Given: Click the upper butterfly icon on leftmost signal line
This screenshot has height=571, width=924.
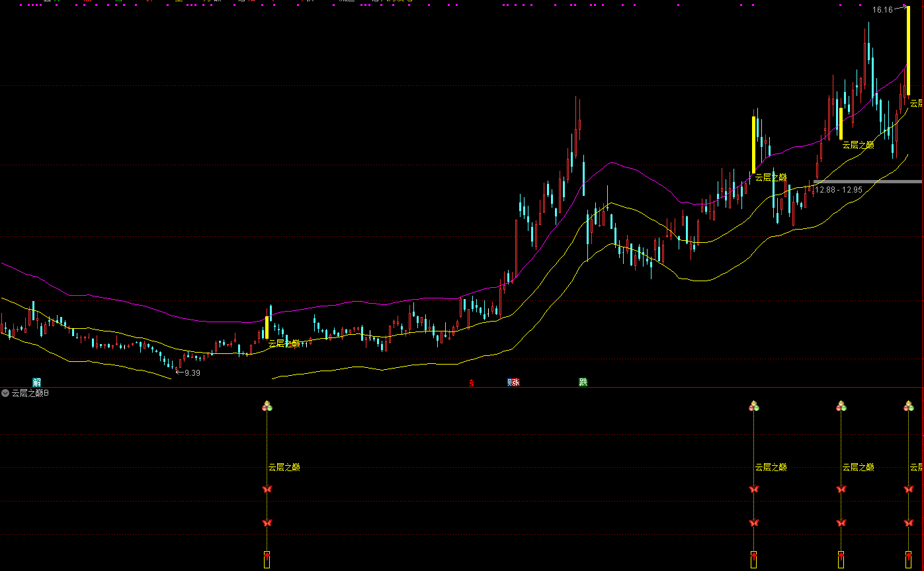Looking at the screenshot, I should (267, 489).
